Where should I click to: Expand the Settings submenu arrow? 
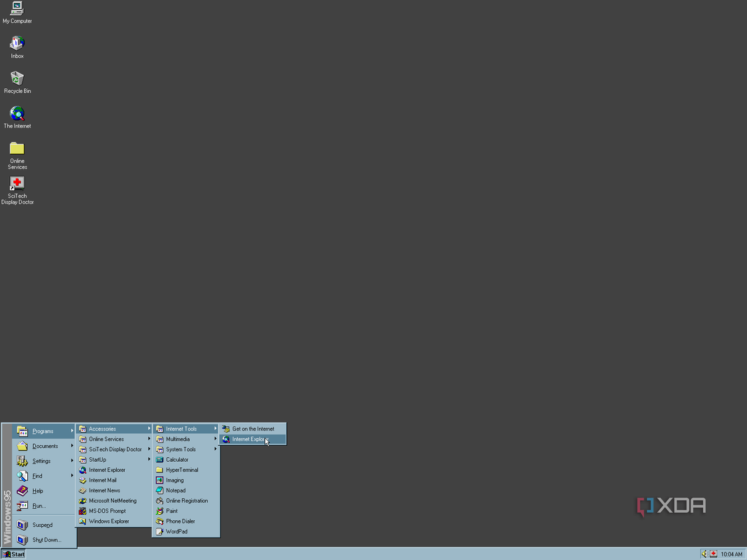(x=72, y=460)
